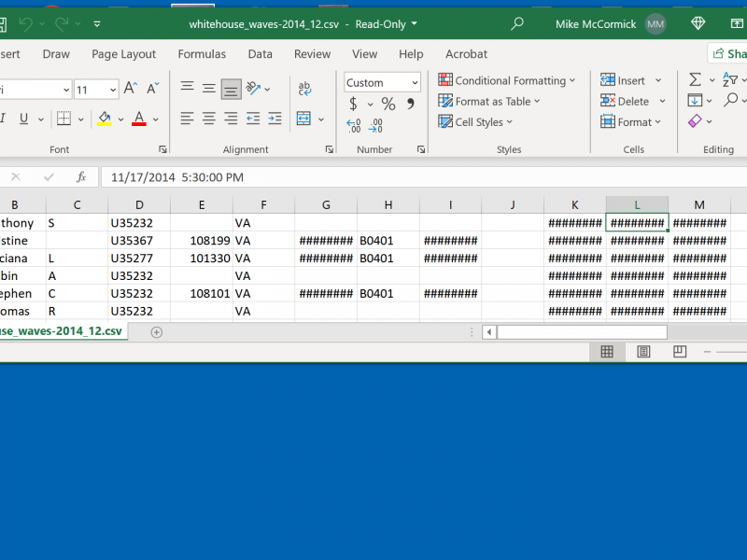Click the Increase Font Size icon
Image resolution: width=747 pixels, height=560 pixels.
pyautogui.click(x=131, y=89)
